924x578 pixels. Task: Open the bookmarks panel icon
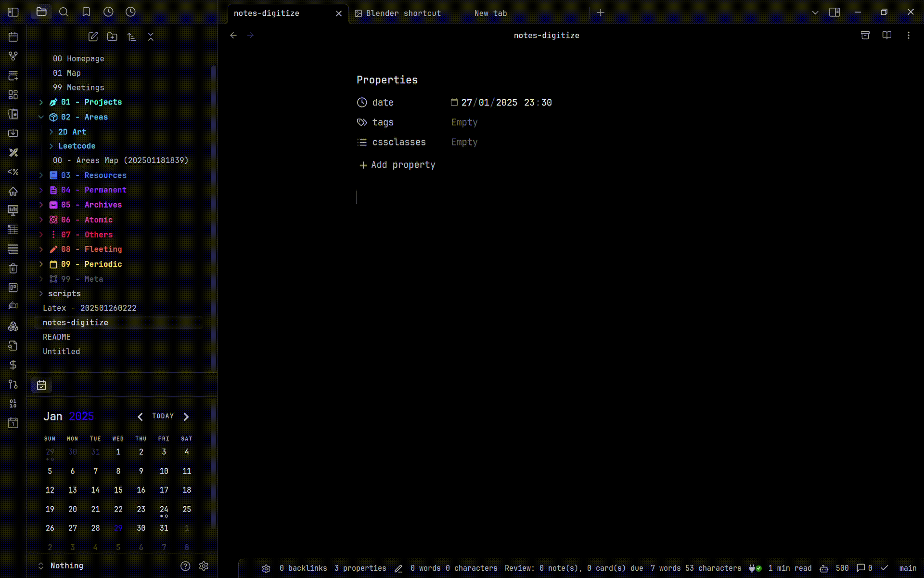pos(86,12)
